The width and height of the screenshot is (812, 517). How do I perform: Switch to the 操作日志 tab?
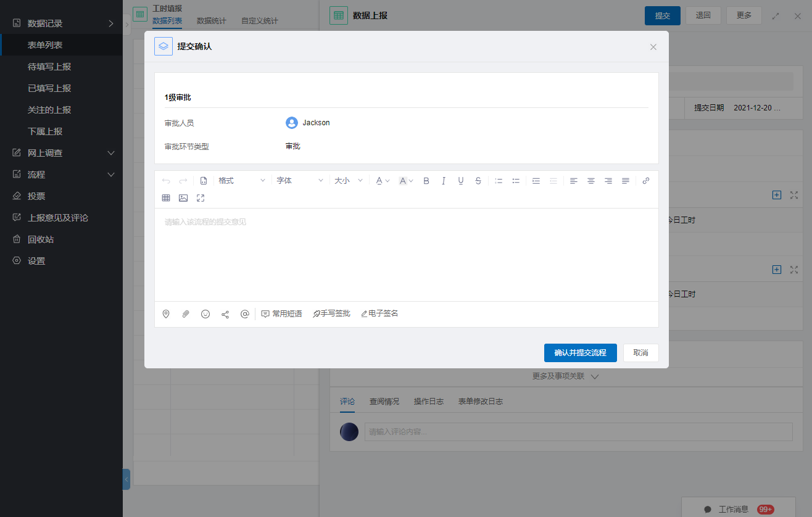429,402
